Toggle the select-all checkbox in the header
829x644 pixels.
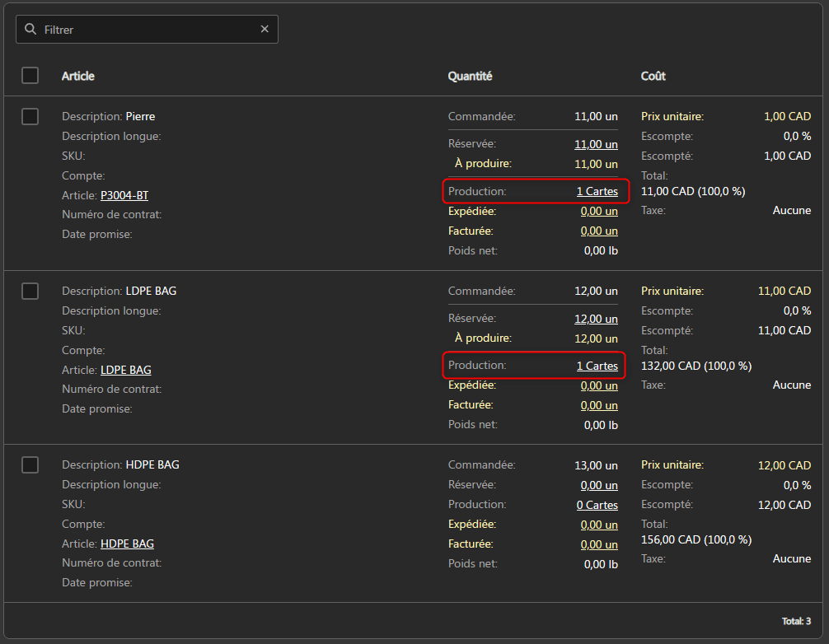tap(30, 76)
